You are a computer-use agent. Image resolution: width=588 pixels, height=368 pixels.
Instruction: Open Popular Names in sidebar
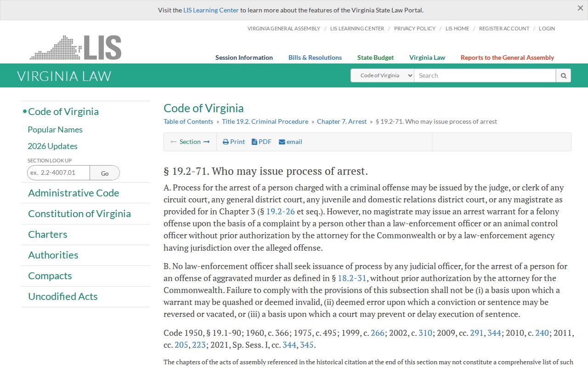click(55, 130)
